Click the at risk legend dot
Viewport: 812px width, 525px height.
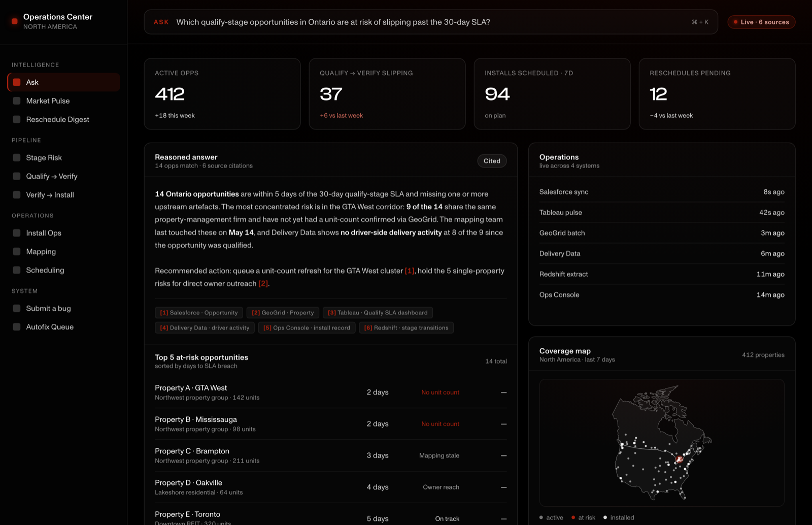coord(573,518)
